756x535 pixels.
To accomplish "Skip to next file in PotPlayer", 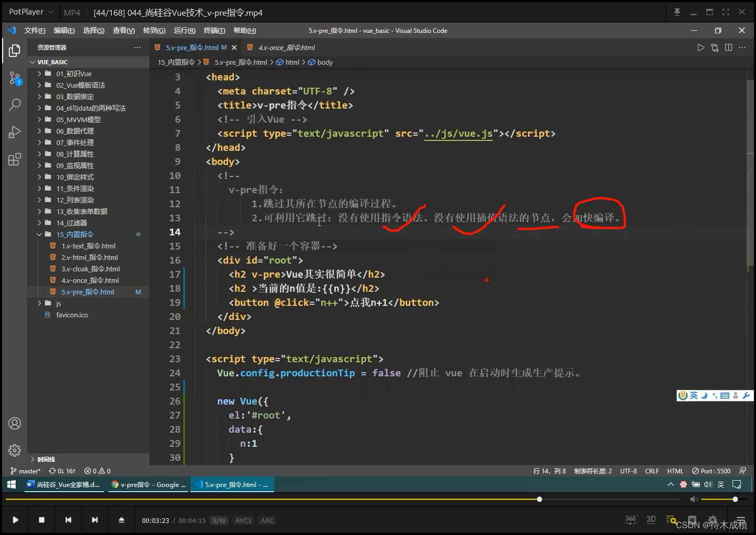I will 95,520.
